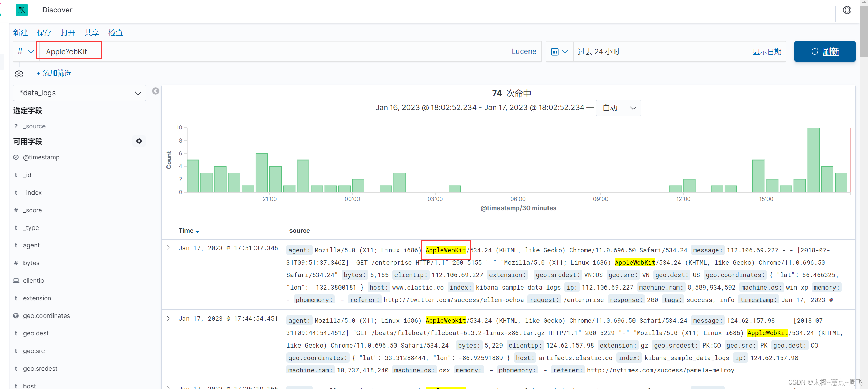This screenshot has height=389, width=868.
Task: Click 显示日期 to show dates
Action: pyautogui.click(x=767, y=52)
